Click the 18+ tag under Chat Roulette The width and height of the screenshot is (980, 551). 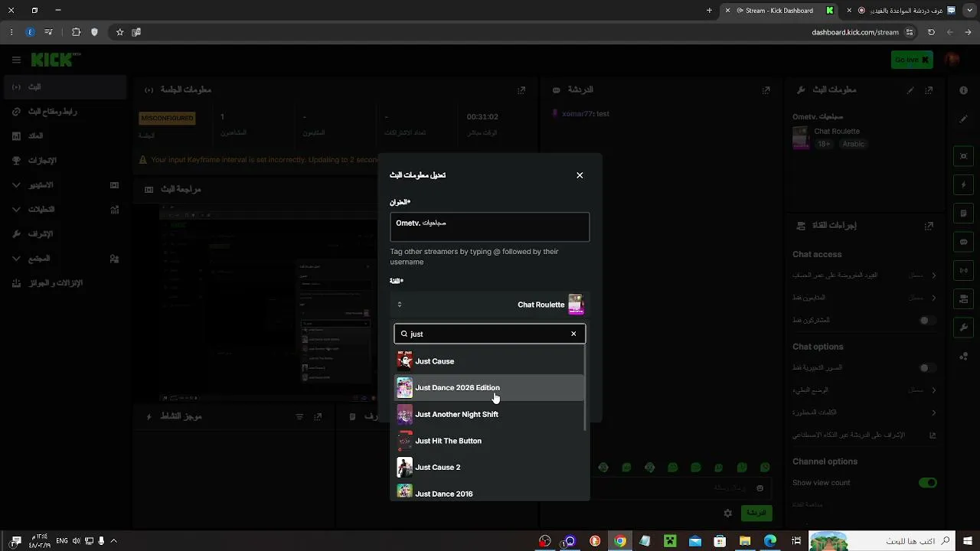(824, 144)
